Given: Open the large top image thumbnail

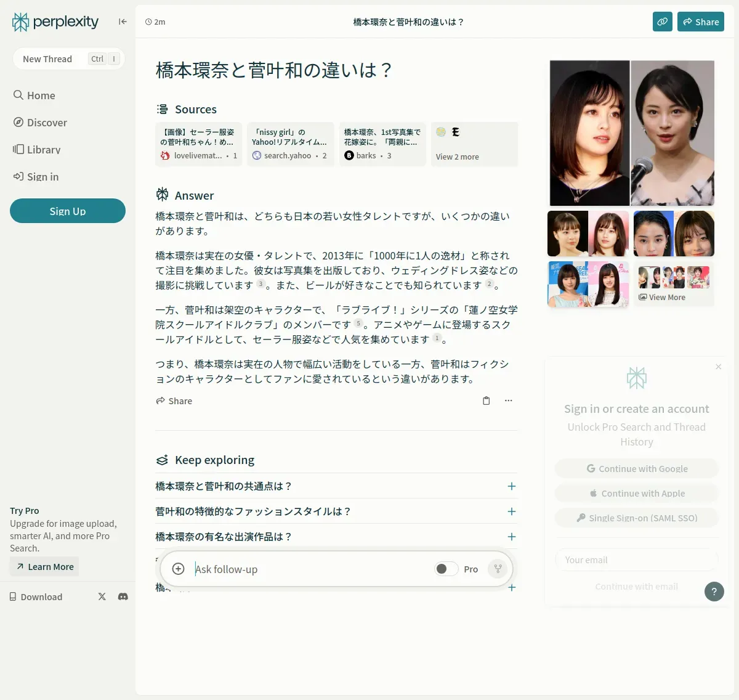Looking at the screenshot, I should [x=632, y=133].
